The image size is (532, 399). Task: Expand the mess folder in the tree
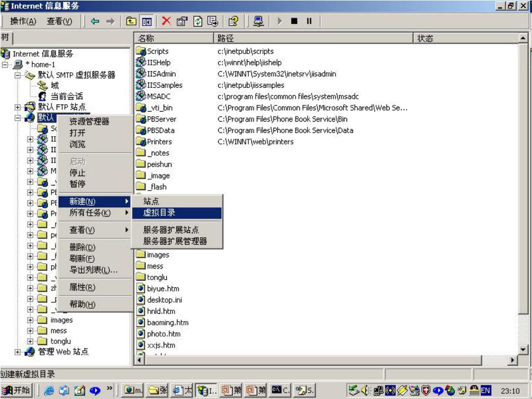point(30,330)
